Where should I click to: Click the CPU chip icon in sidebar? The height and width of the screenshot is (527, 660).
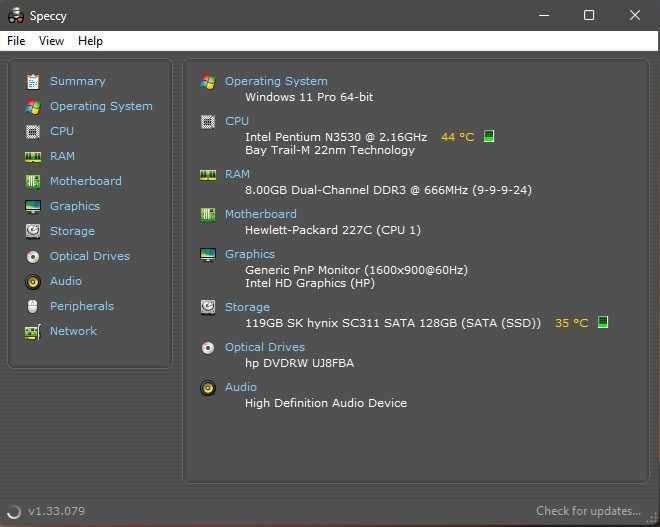[33, 131]
